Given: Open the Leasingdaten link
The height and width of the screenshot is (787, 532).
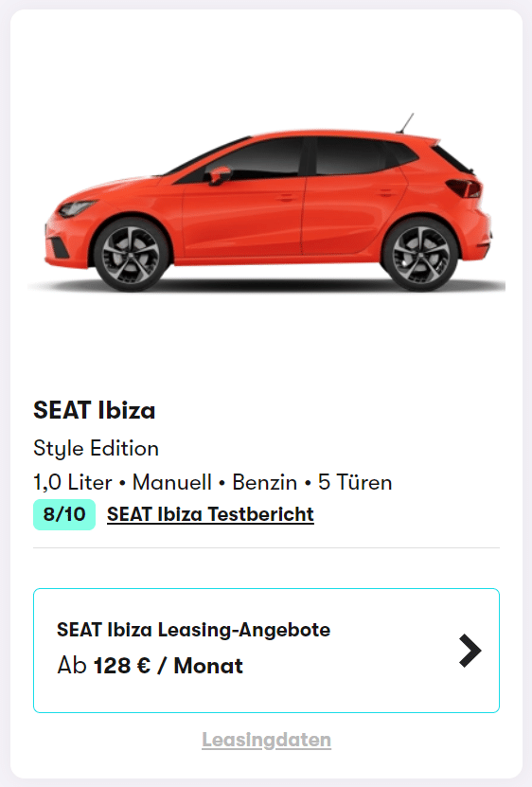Looking at the screenshot, I should coord(267,740).
